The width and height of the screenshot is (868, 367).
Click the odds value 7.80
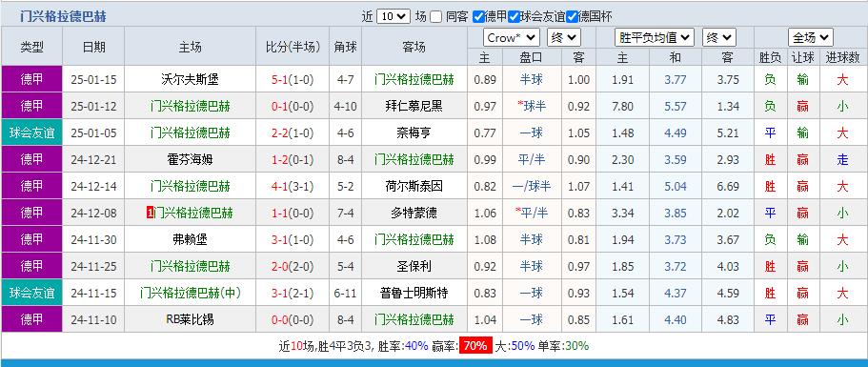(623, 106)
